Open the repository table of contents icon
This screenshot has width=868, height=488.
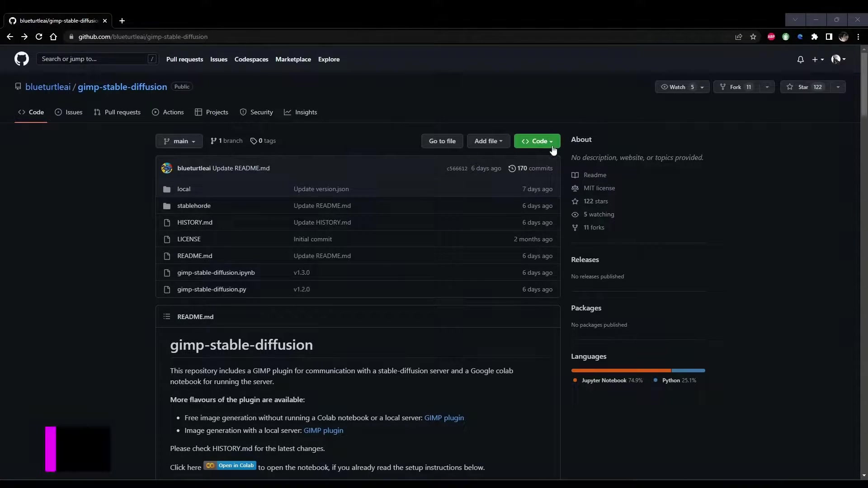[166, 317]
